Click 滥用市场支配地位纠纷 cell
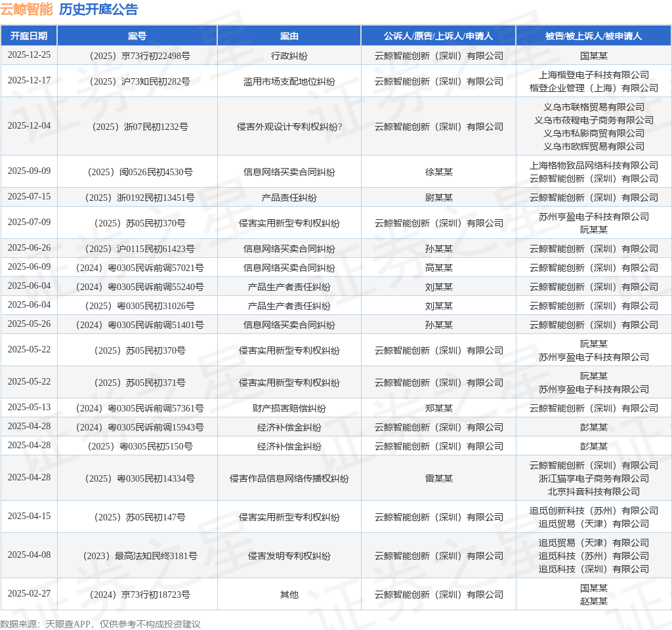672x630 pixels. pos(289,81)
